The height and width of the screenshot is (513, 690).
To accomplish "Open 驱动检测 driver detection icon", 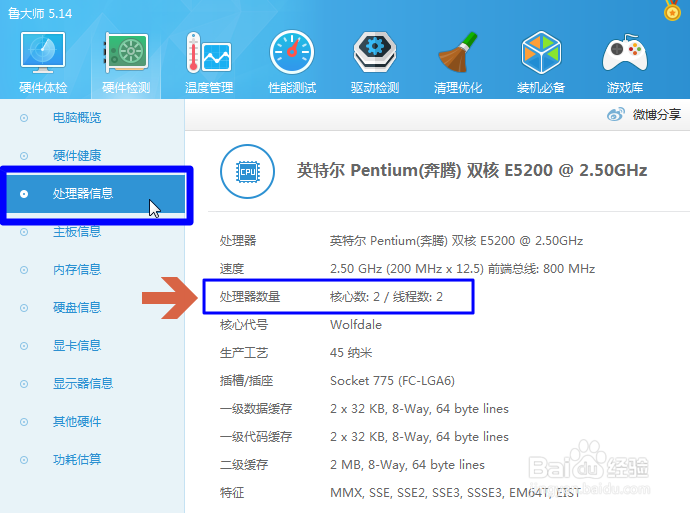I will click(375, 53).
